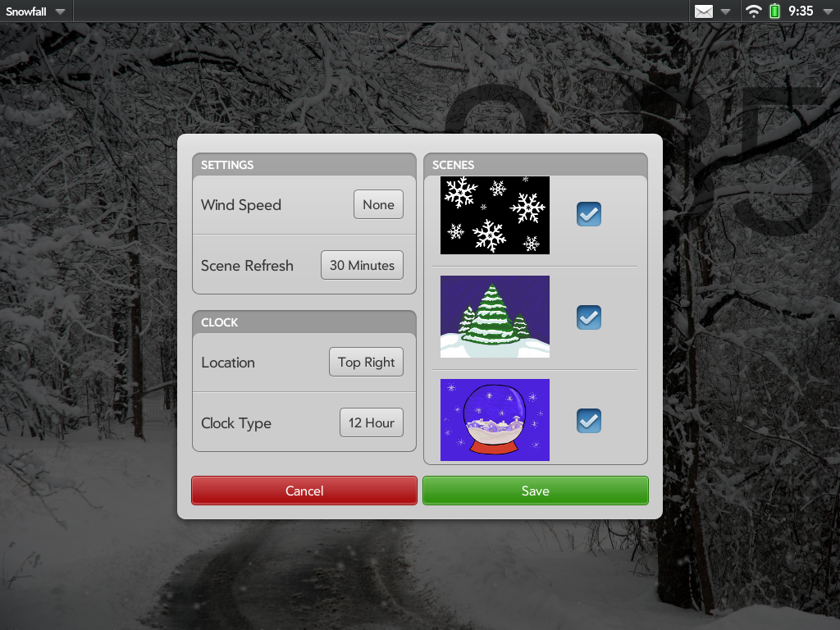Select the snowy pine trees thumbnail
The image size is (840, 630).
tap(495, 317)
